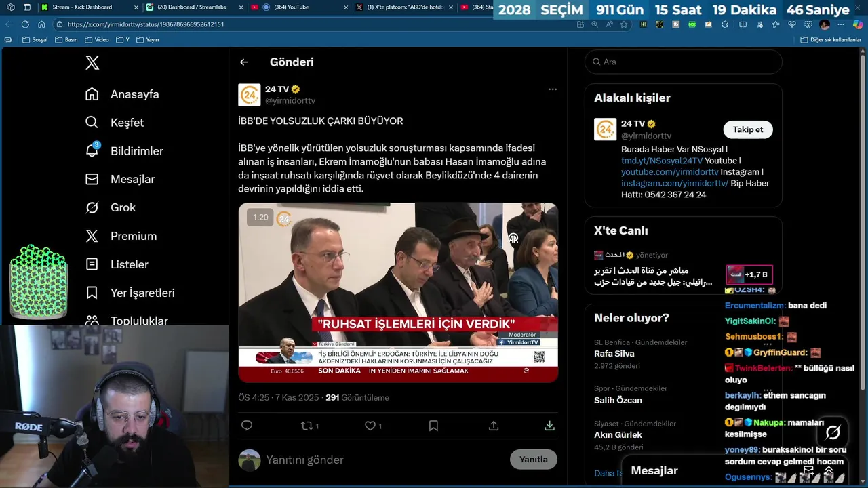
Task: Open instagram.com/yirmidorttv/ link
Action: click(675, 184)
